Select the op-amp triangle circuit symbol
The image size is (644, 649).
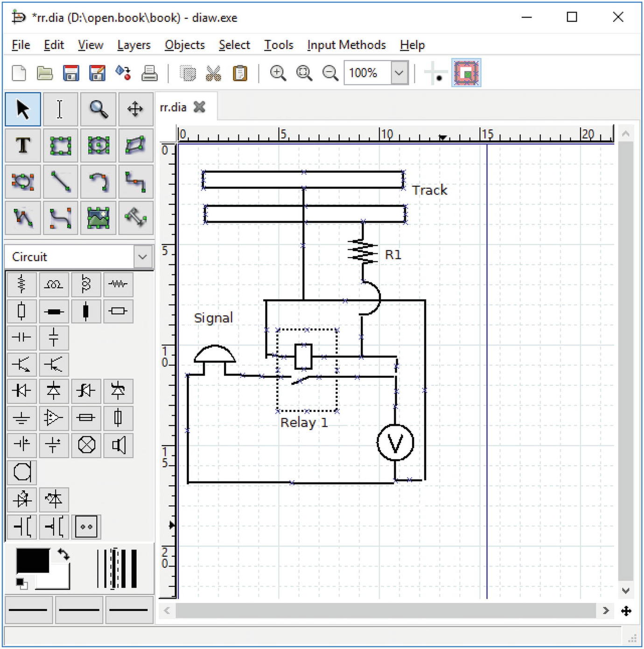(x=54, y=418)
